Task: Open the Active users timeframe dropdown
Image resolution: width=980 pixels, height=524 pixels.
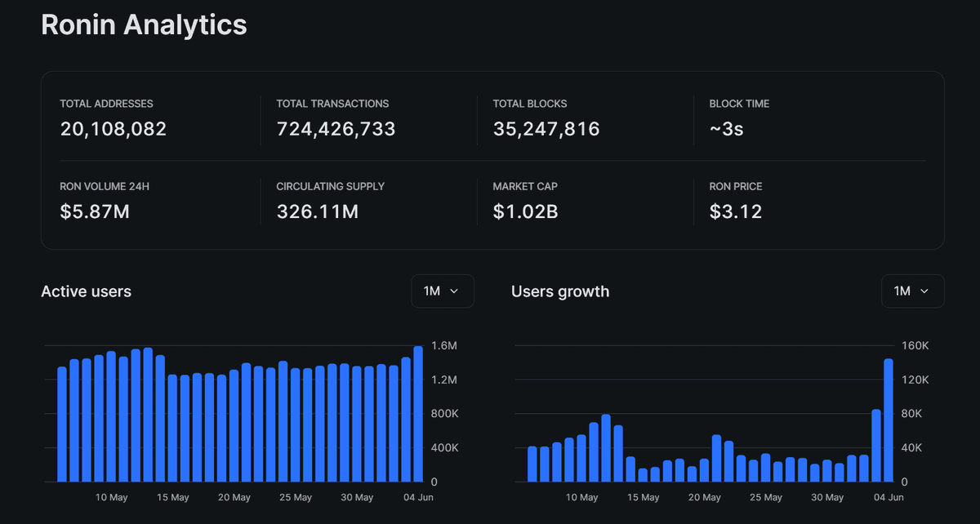Action: click(443, 291)
